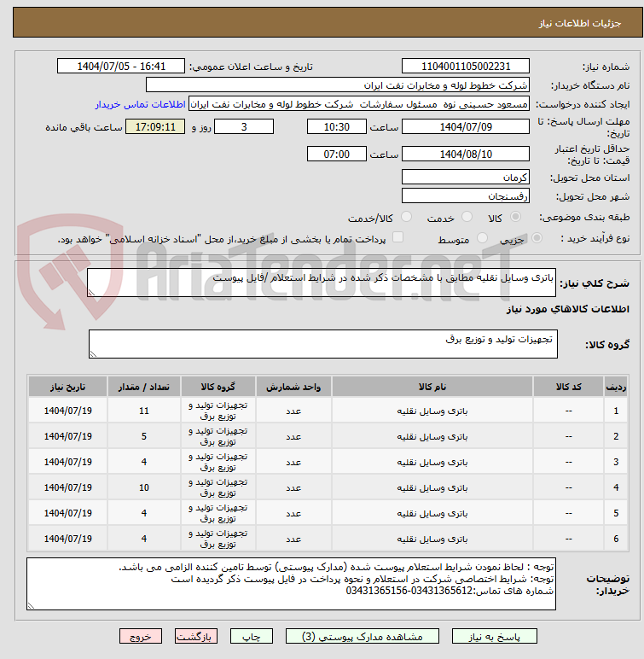Click the توضیحات خریدار notes textarea
Screen dimensions: 644x659
[x=291, y=584]
